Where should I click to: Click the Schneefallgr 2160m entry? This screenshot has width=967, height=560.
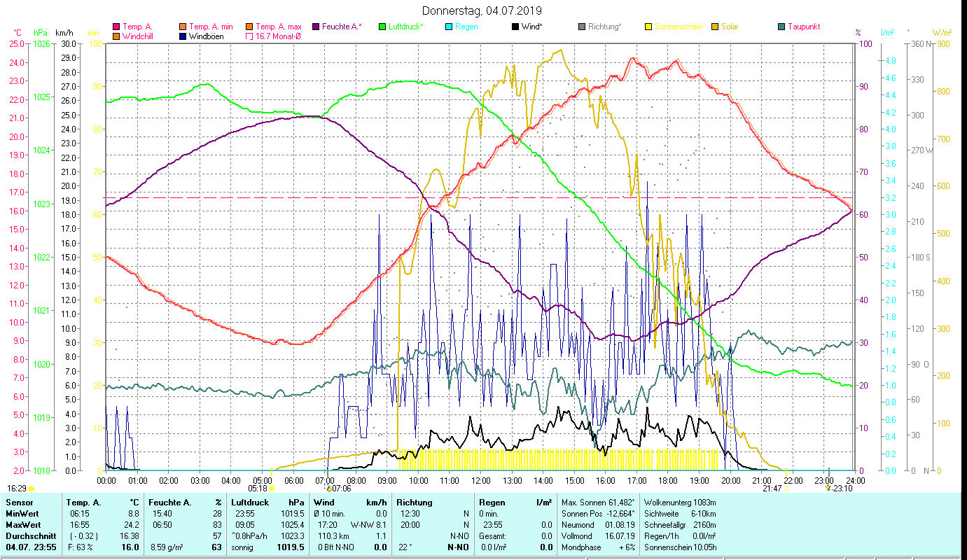coord(679,524)
